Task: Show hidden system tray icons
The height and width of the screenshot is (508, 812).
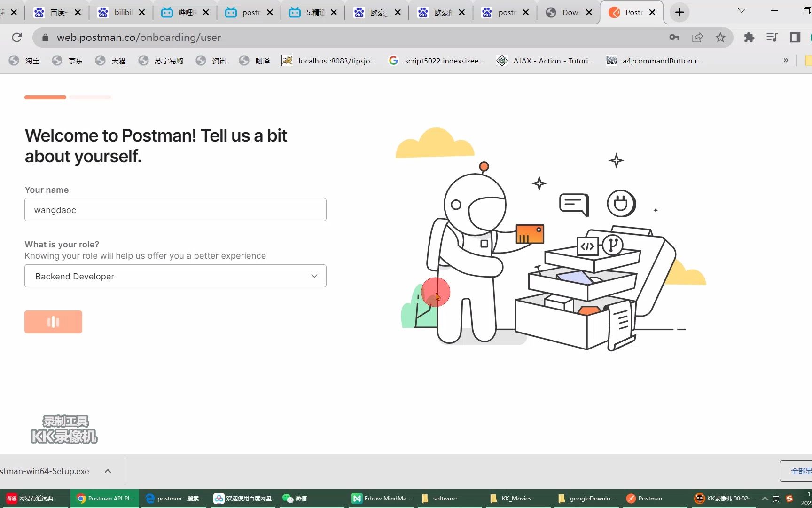Action: pos(765,499)
